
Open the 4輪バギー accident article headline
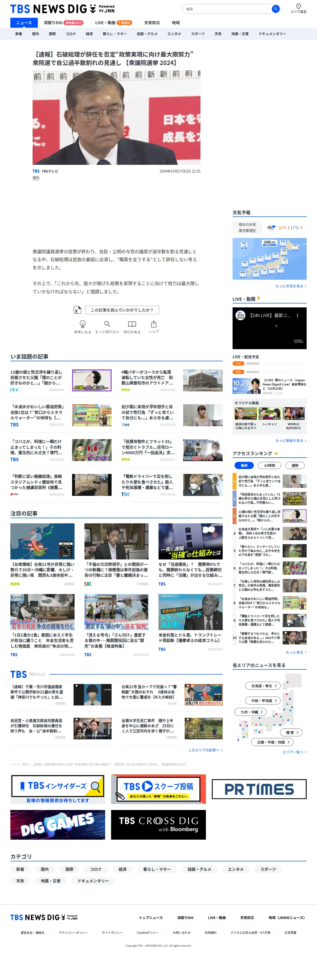point(148,377)
